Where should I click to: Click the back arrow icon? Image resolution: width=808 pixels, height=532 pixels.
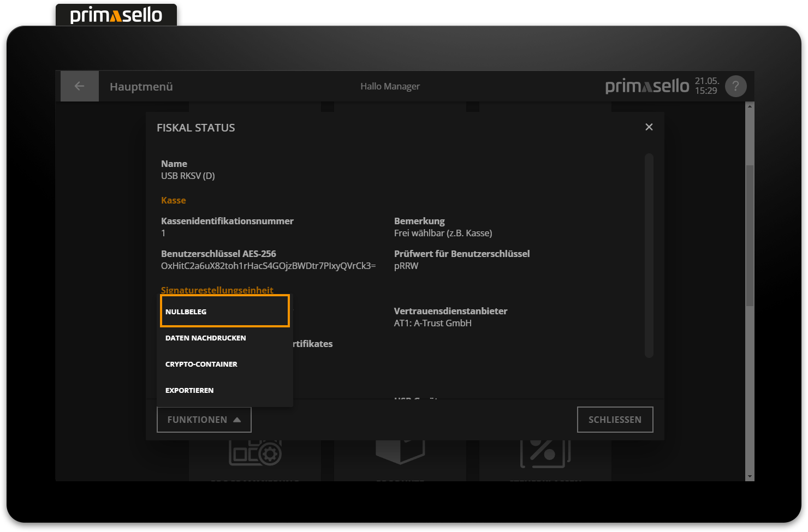click(x=79, y=86)
